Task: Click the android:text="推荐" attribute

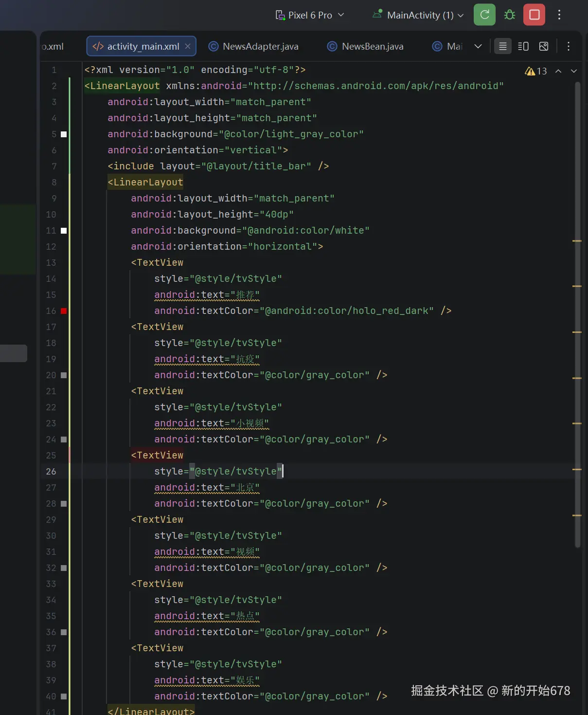Action: coord(207,294)
